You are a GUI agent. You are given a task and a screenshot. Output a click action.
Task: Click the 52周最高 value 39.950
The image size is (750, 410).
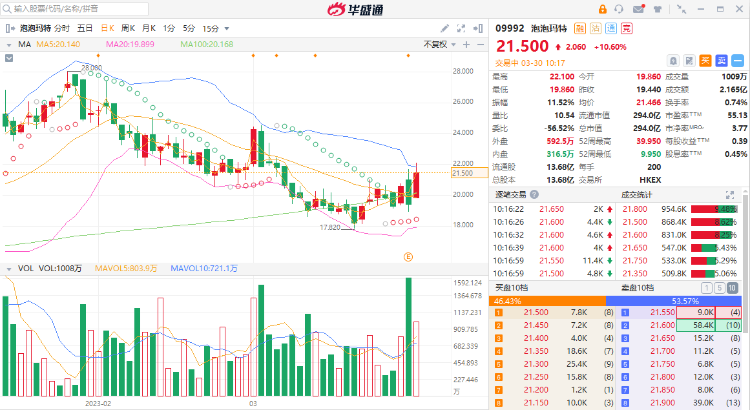(648, 141)
